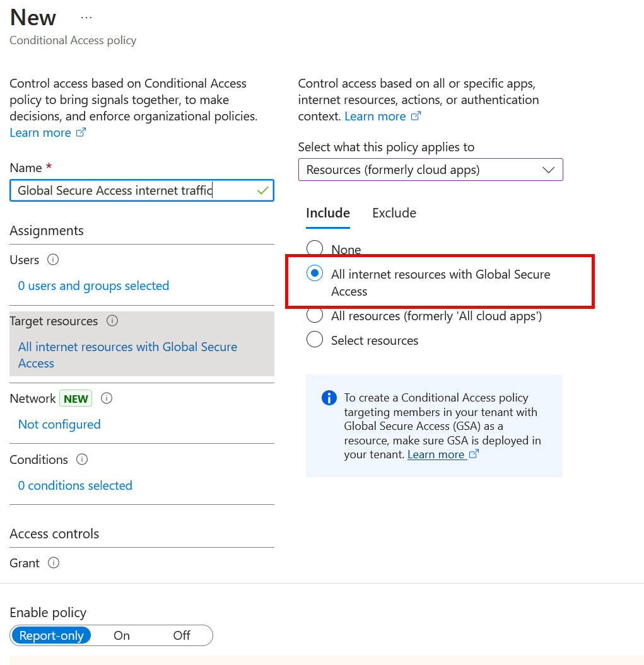Viewport: 644px width, 665px height.
Task: Click the Target resources info icon
Action: pos(112,321)
